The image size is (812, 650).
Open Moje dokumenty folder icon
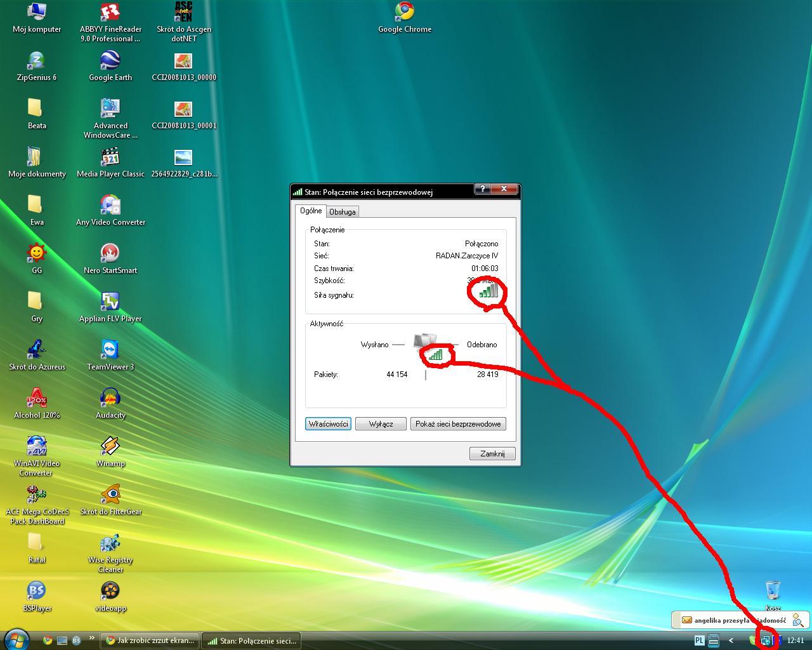click(37, 162)
